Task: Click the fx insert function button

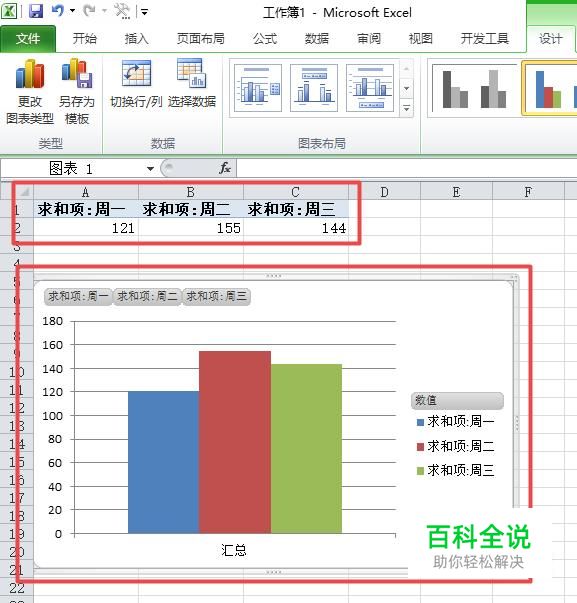Action: coord(225,168)
